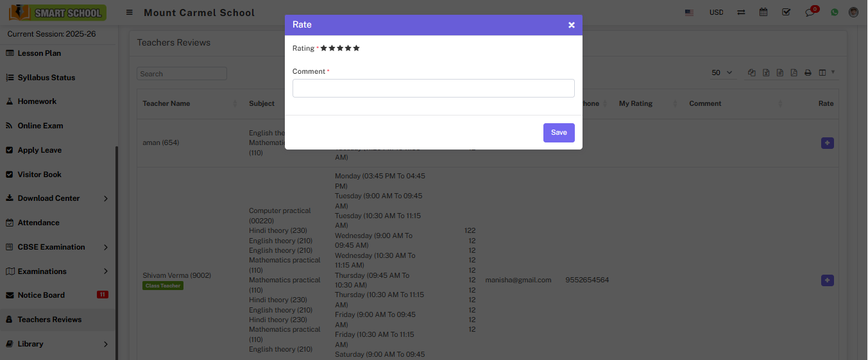This screenshot has height=360, width=868.
Task: Expand the Download Center menu
Action: click(x=58, y=198)
